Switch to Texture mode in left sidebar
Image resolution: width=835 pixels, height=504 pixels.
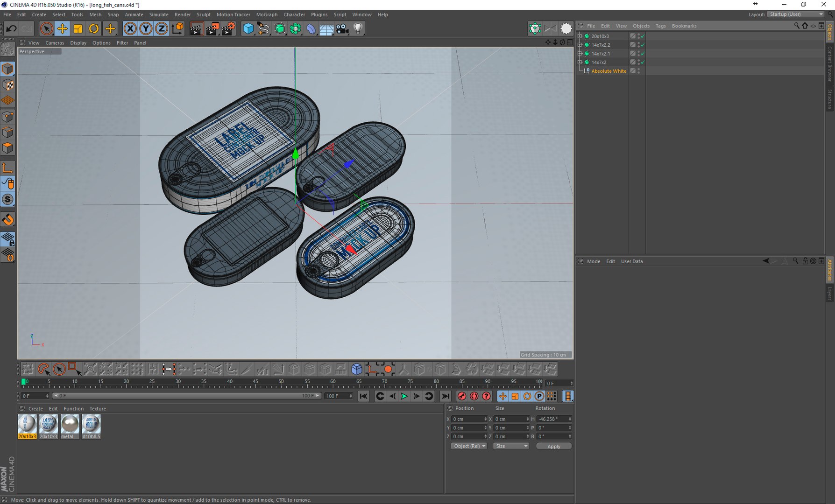(x=7, y=85)
